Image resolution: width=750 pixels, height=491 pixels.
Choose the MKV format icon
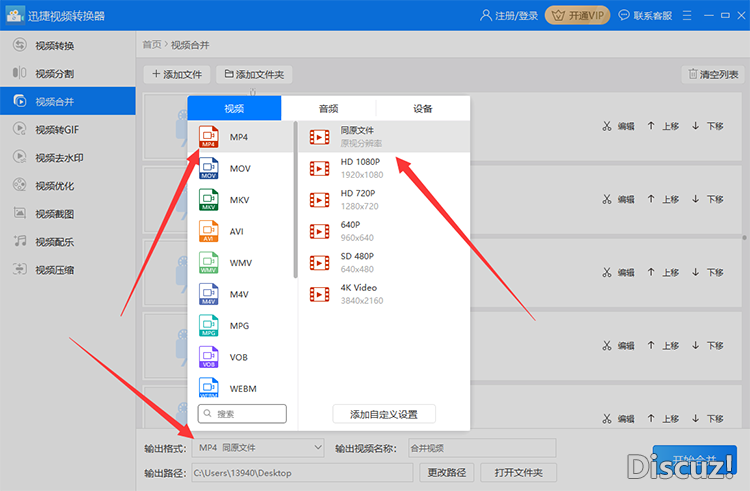[209, 200]
